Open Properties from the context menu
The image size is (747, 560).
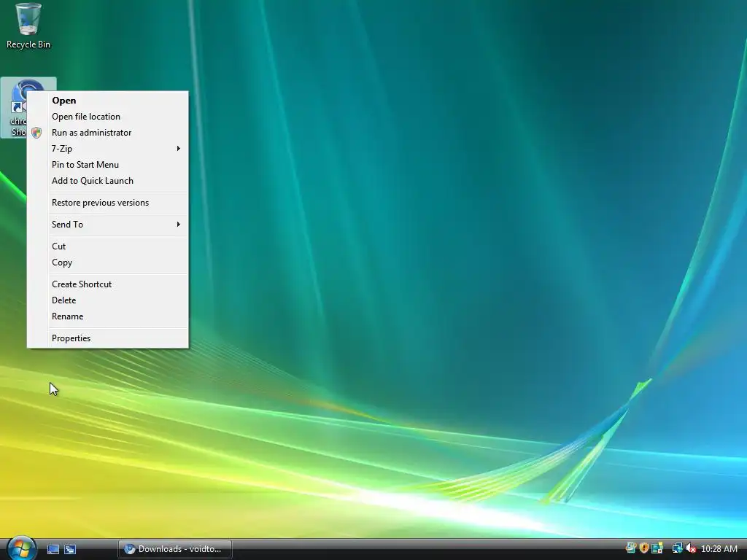[108, 338]
